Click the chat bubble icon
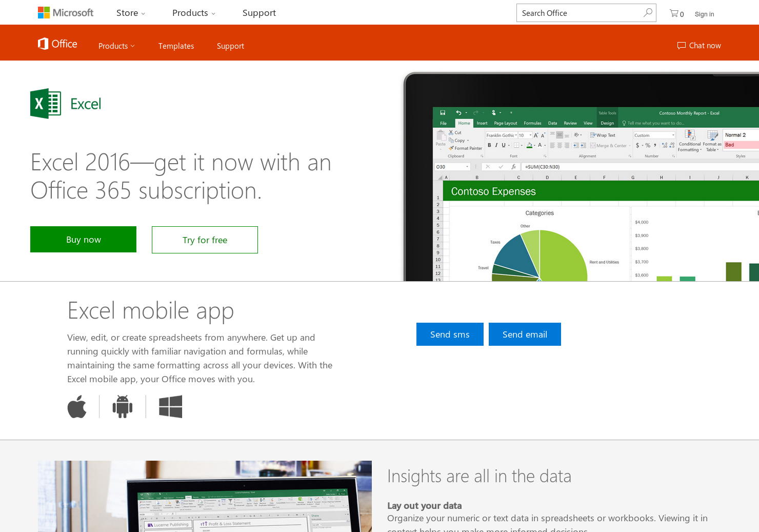Viewport: 759px width, 532px height. [682, 45]
